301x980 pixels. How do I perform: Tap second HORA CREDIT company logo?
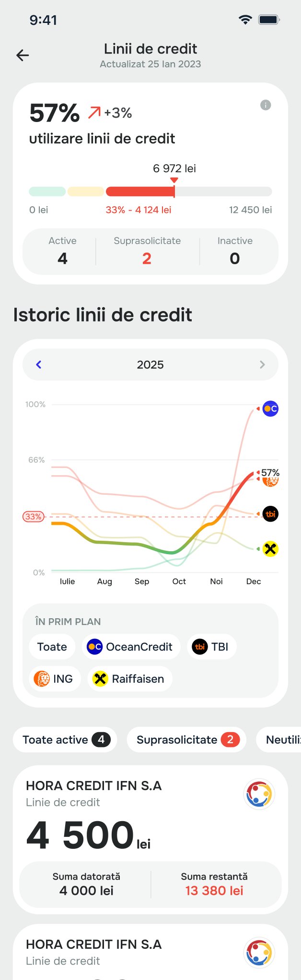pyautogui.click(x=259, y=953)
